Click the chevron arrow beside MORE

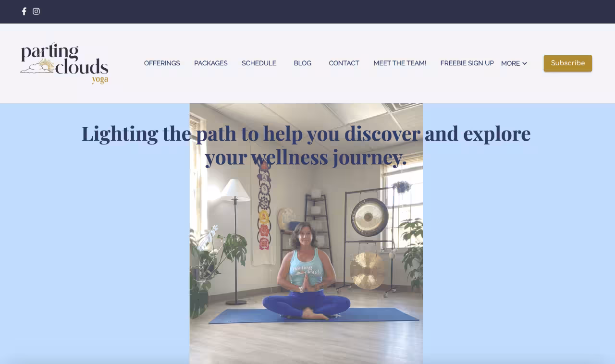click(525, 63)
